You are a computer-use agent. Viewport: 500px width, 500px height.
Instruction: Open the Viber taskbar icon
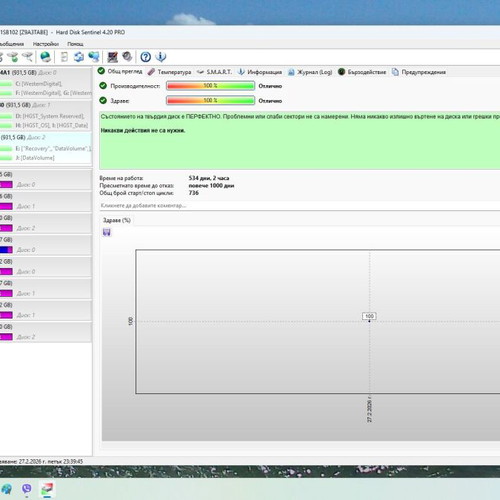pyautogui.click(x=27, y=489)
